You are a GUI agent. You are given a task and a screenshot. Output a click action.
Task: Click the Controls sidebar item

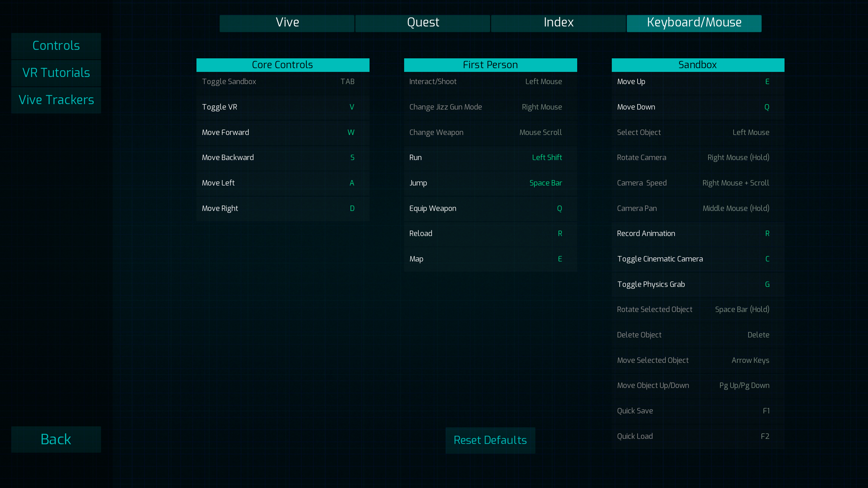point(56,46)
